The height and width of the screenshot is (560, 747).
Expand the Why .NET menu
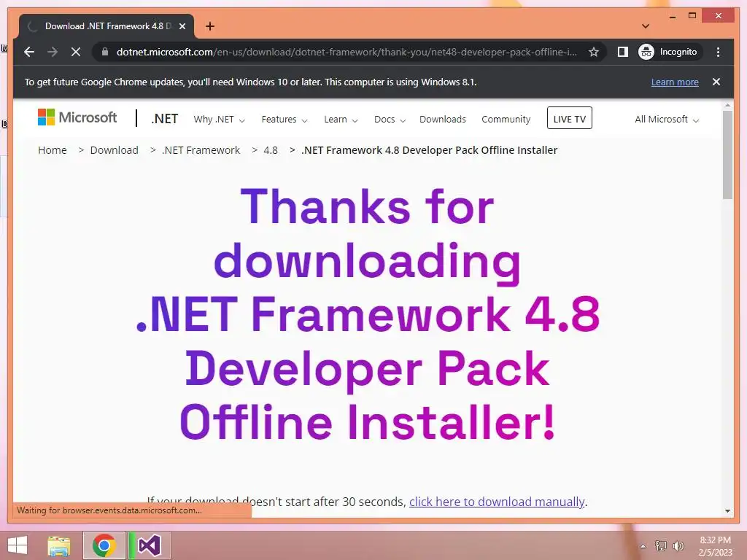[219, 119]
